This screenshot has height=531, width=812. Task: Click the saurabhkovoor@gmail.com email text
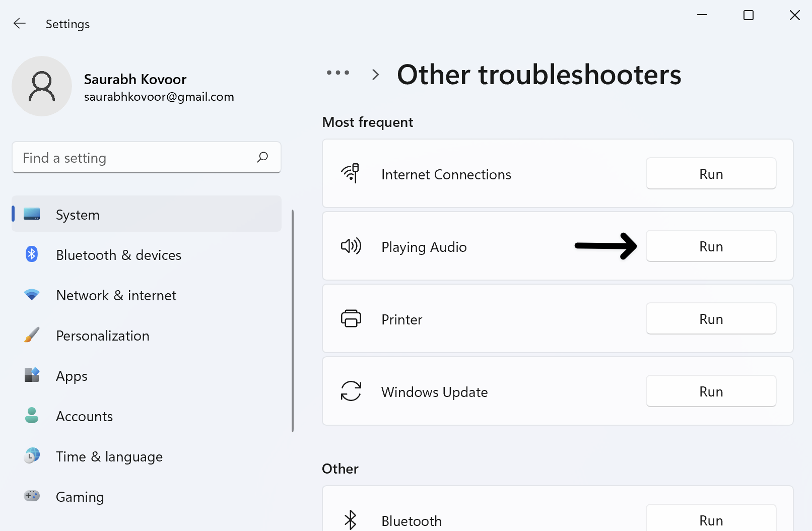(x=159, y=97)
